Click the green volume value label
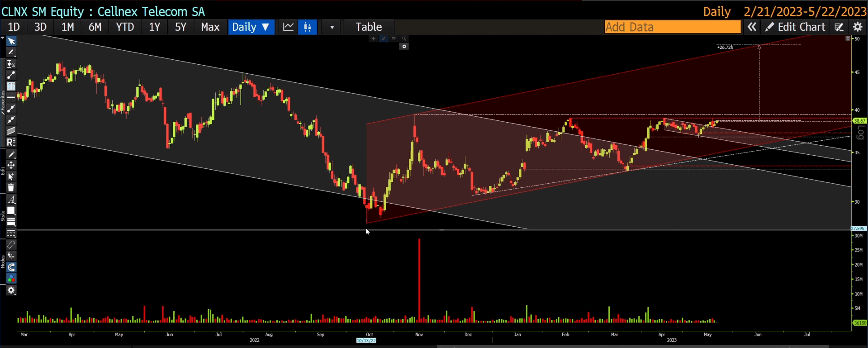This screenshot has height=348, width=868. [859, 323]
